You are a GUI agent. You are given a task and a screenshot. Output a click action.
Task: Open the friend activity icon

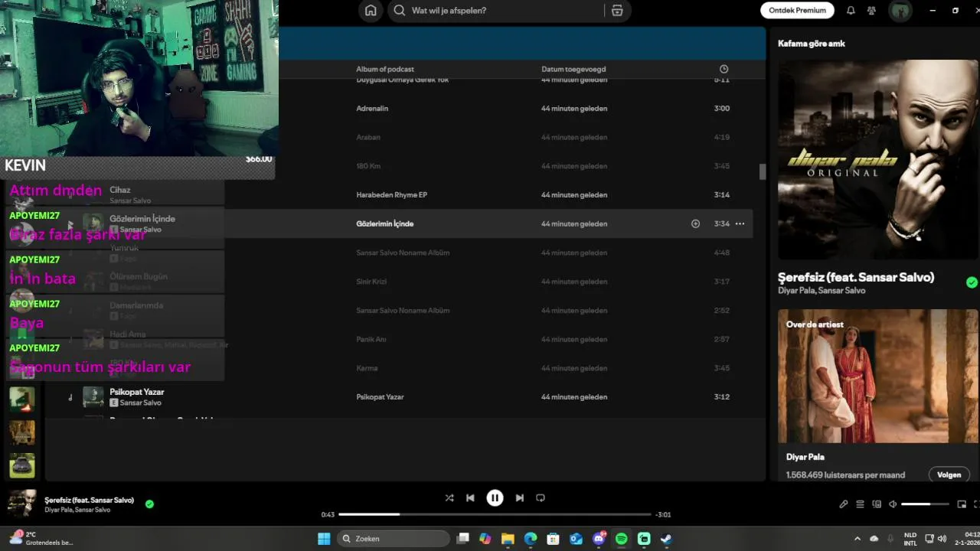871,11
